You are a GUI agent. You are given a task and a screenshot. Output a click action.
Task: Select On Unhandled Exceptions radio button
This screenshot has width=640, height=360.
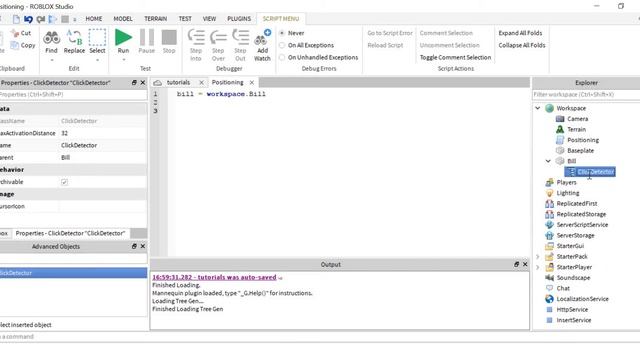point(282,57)
